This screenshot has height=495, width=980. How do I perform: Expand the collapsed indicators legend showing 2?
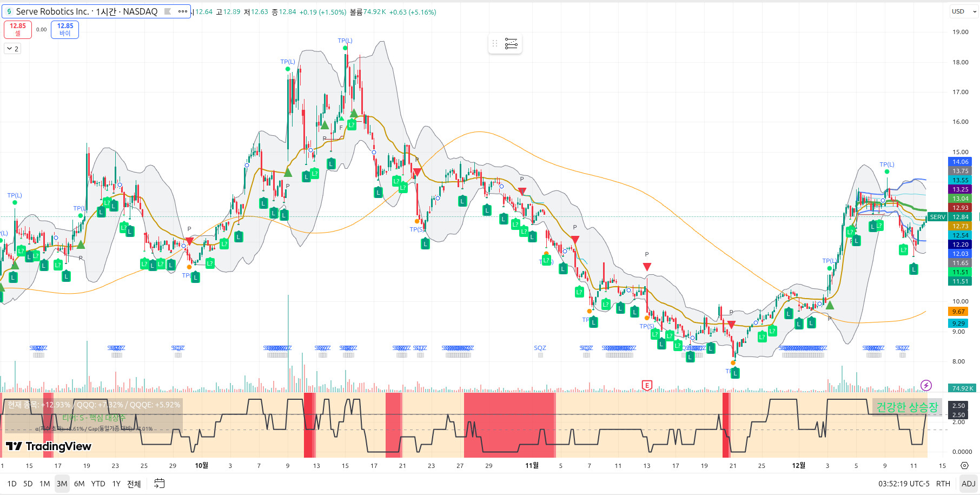(12, 49)
